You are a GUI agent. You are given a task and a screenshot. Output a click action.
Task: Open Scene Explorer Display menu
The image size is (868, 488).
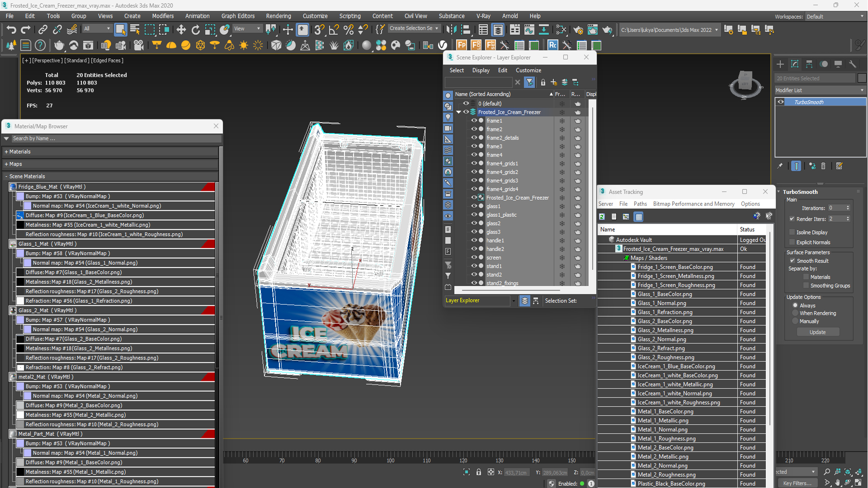point(481,70)
